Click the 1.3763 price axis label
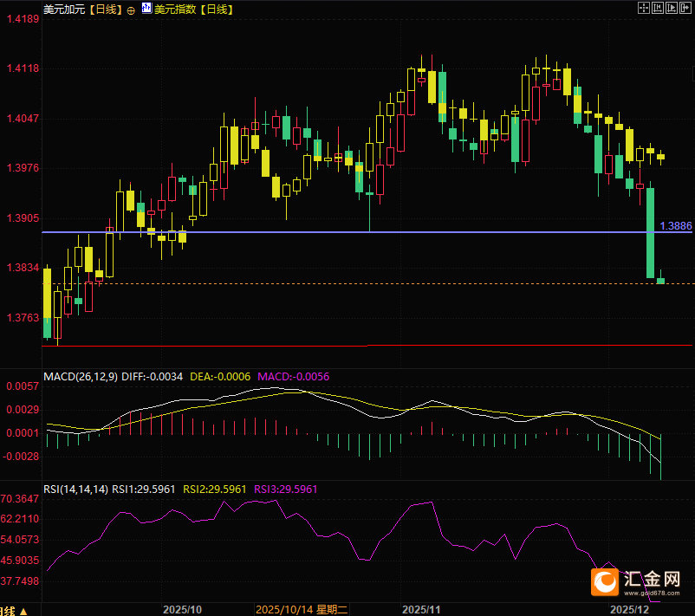Screen dimensions: 695x616 tap(23, 318)
